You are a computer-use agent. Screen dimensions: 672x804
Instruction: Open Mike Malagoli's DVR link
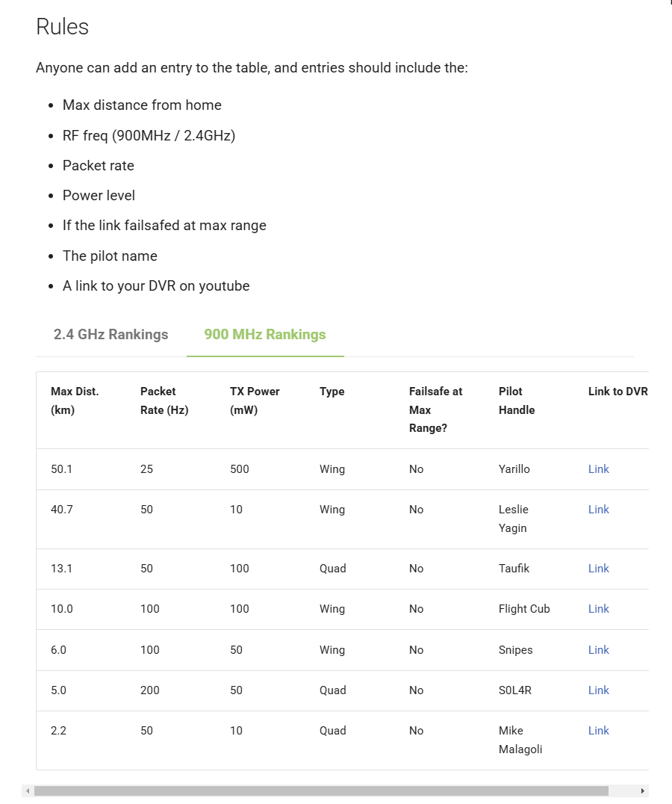(598, 731)
